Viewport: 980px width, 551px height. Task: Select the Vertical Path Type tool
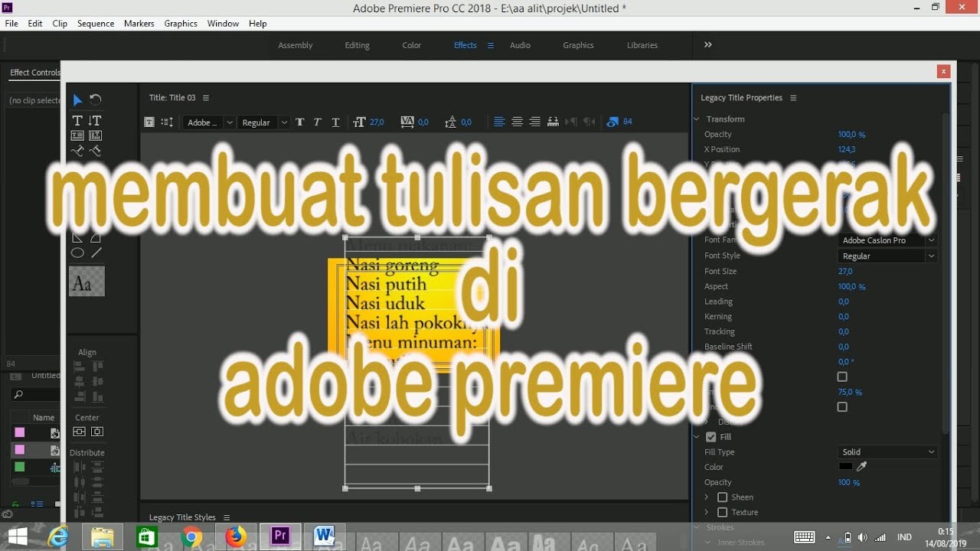95,151
